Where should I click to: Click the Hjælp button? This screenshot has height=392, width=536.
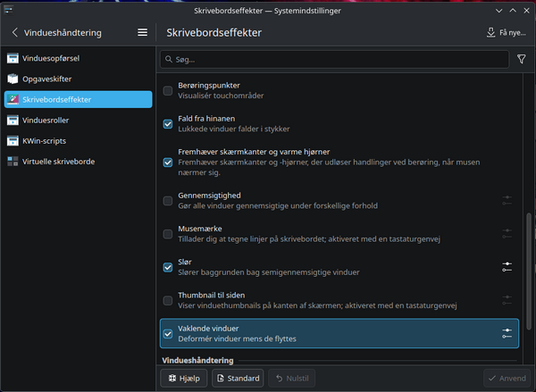coord(185,379)
